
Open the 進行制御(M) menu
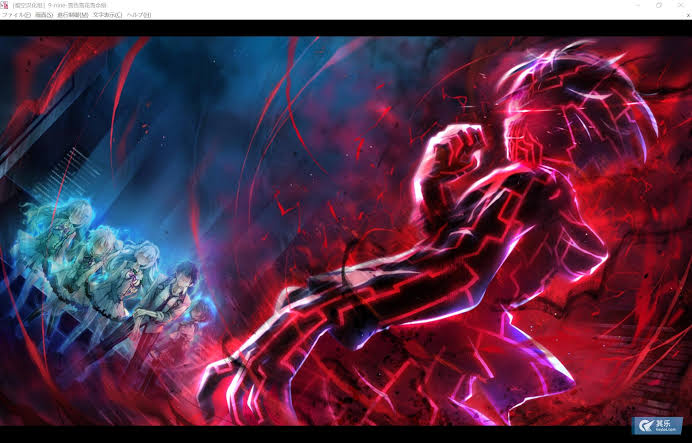click(73, 15)
